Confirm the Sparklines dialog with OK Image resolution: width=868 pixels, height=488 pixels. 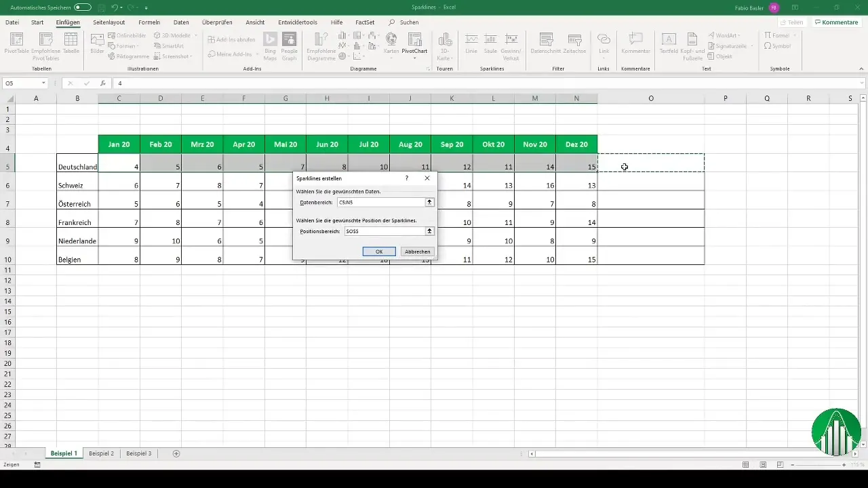379,251
